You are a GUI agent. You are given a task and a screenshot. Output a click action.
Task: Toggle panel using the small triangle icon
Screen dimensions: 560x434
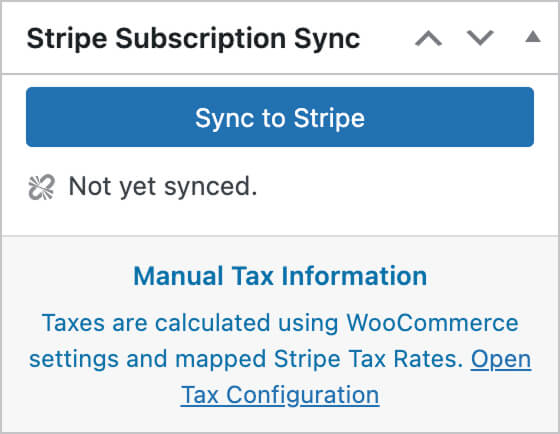tap(532, 37)
